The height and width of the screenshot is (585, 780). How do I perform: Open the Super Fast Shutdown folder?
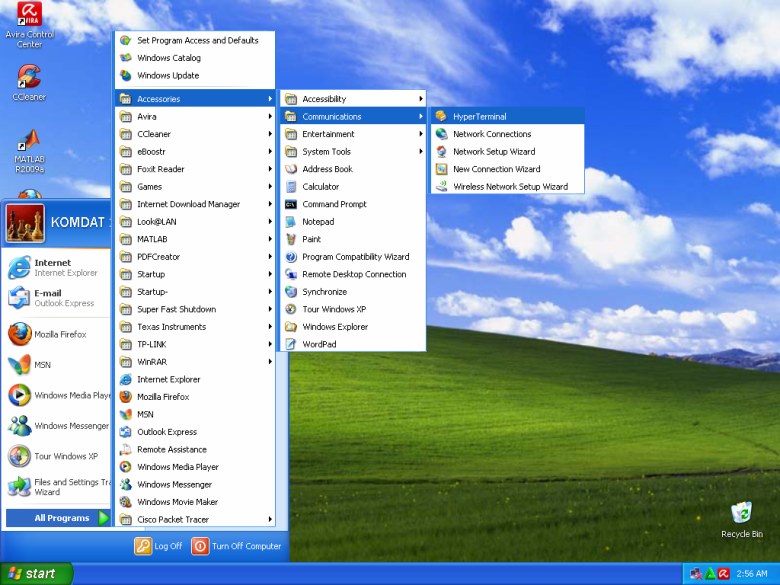tap(195, 309)
